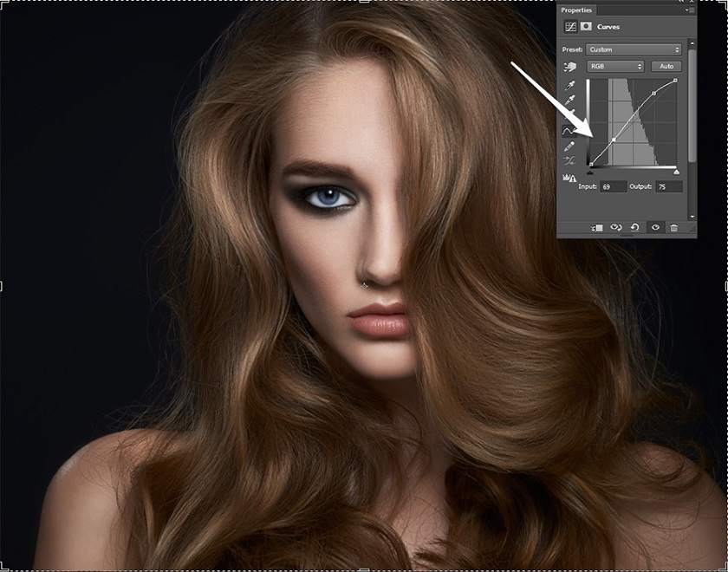The height and width of the screenshot is (572, 728).
Task: Click the Curves adjustment icon
Action: (571, 27)
